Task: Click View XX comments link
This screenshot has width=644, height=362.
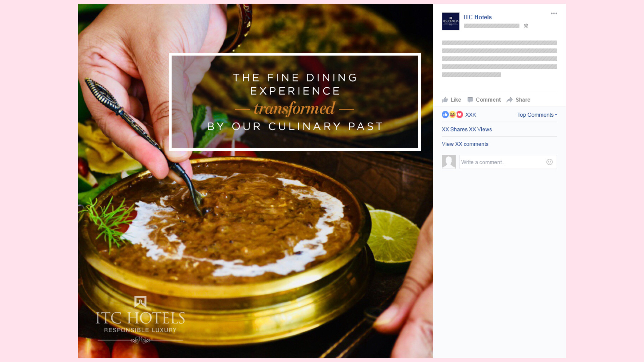Action: (465, 144)
